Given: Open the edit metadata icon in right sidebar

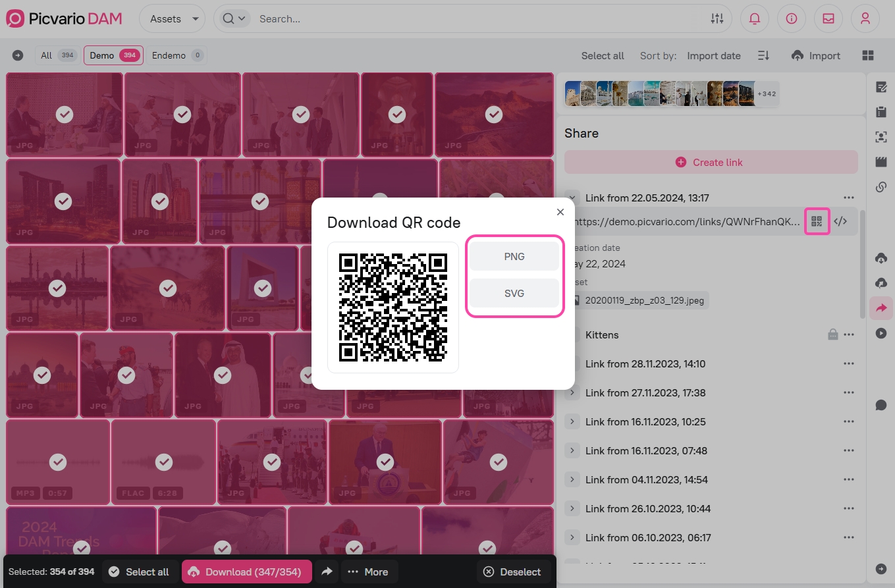Looking at the screenshot, I should coord(881,87).
